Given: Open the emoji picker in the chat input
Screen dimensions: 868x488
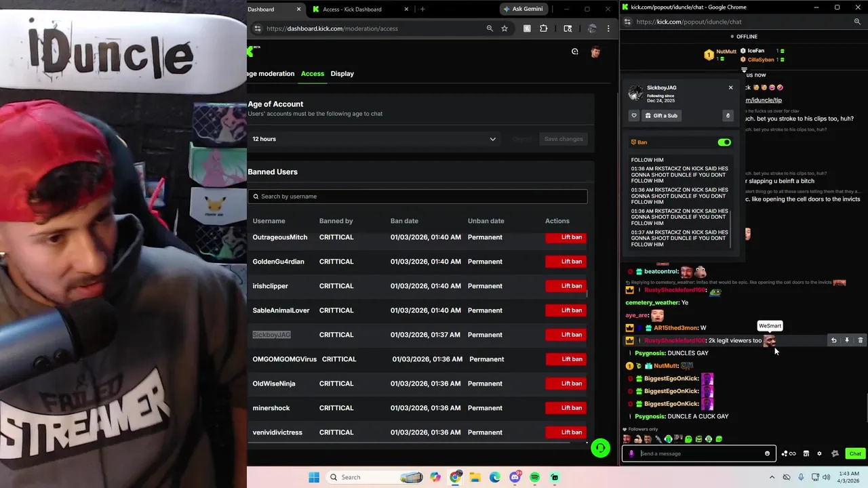Looking at the screenshot, I should 768,453.
